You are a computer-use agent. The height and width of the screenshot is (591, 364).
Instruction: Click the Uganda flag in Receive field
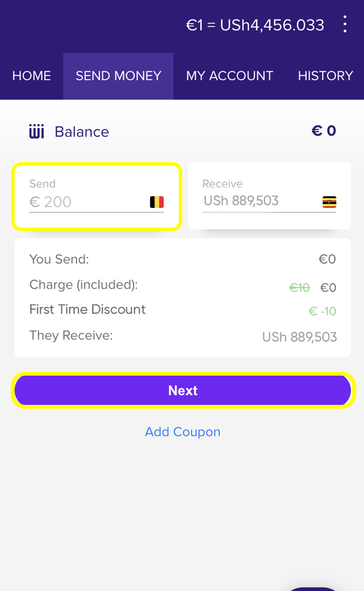329,202
